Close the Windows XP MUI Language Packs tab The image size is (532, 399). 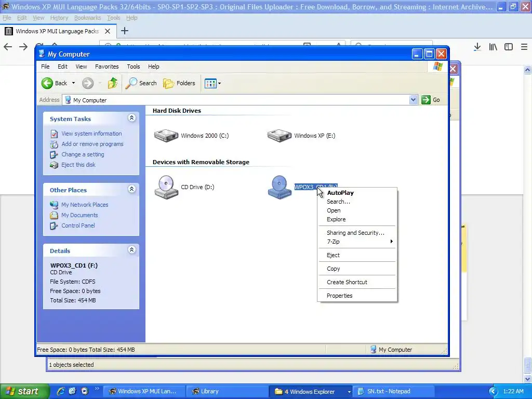coord(108,31)
